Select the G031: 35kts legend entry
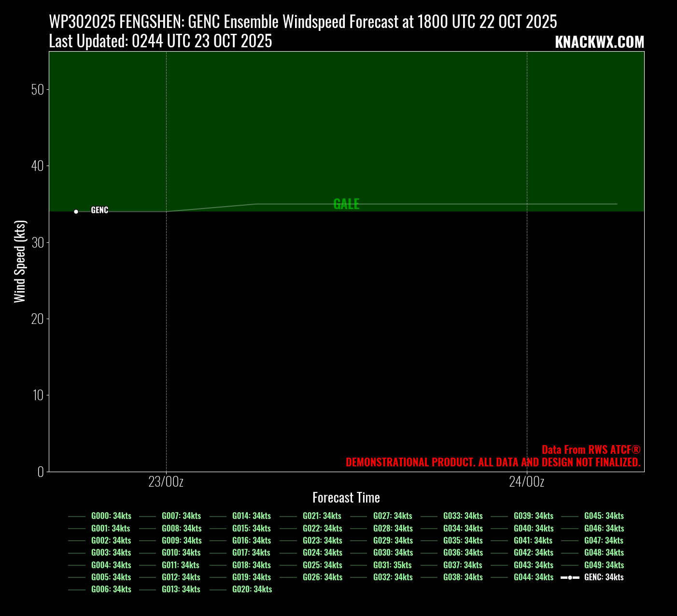Screen dimensions: 677x616 pos(392,565)
